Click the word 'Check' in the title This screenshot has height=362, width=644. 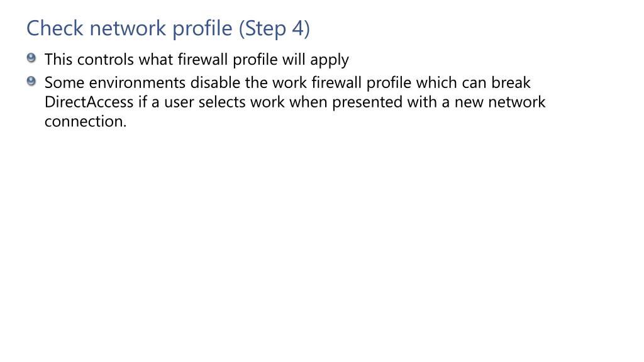[55, 28]
